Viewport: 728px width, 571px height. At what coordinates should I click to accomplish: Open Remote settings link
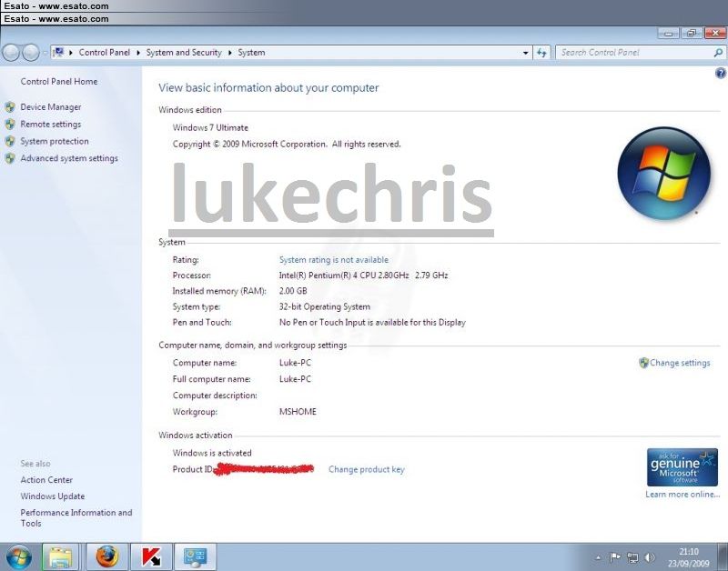(51, 125)
